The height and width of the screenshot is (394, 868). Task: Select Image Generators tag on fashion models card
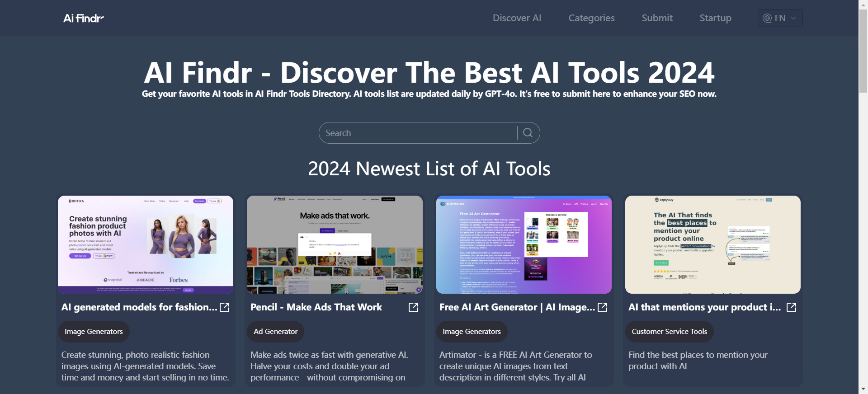[x=94, y=332]
